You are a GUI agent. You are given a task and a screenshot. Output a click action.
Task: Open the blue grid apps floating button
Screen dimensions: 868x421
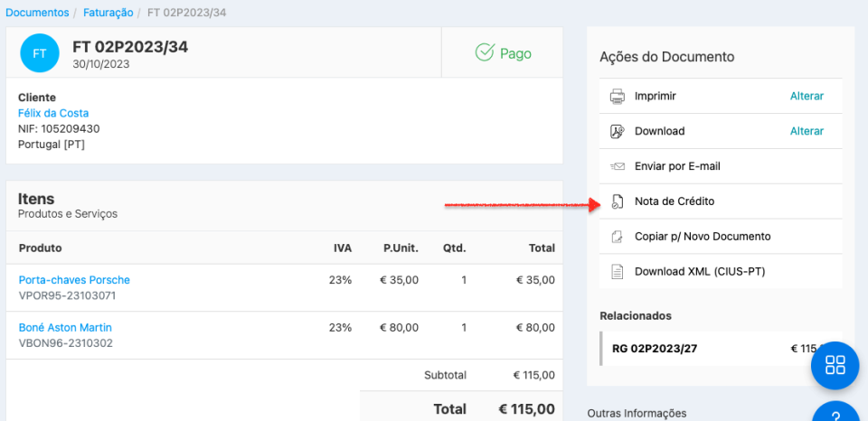click(x=835, y=365)
